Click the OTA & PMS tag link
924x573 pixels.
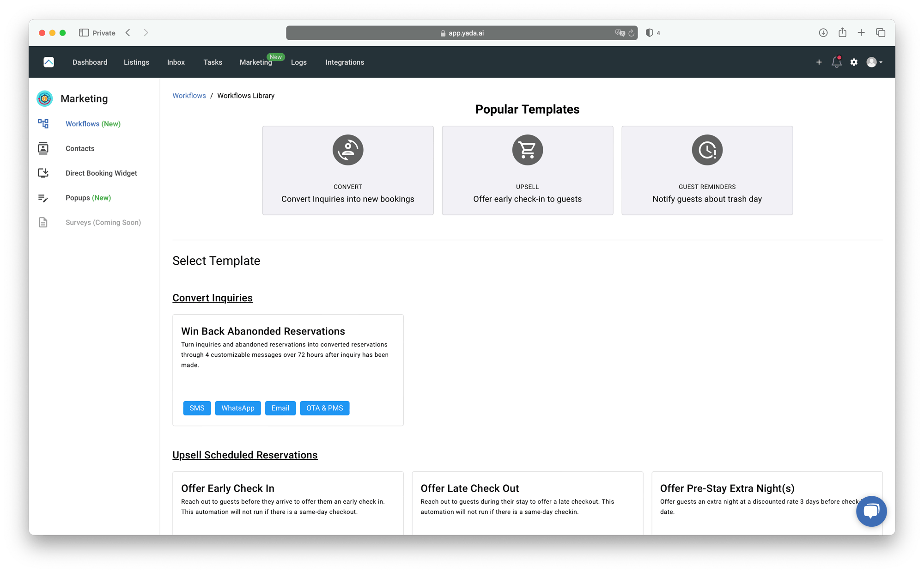coord(325,408)
